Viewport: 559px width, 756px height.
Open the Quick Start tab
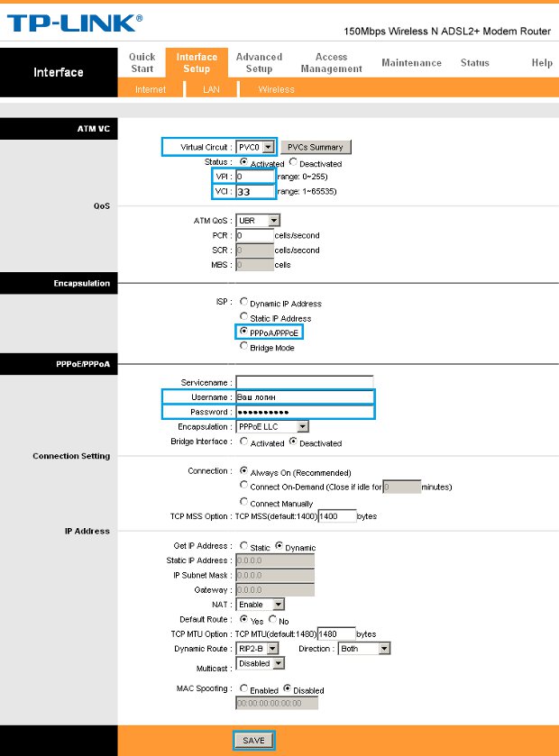[x=142, y=62]
